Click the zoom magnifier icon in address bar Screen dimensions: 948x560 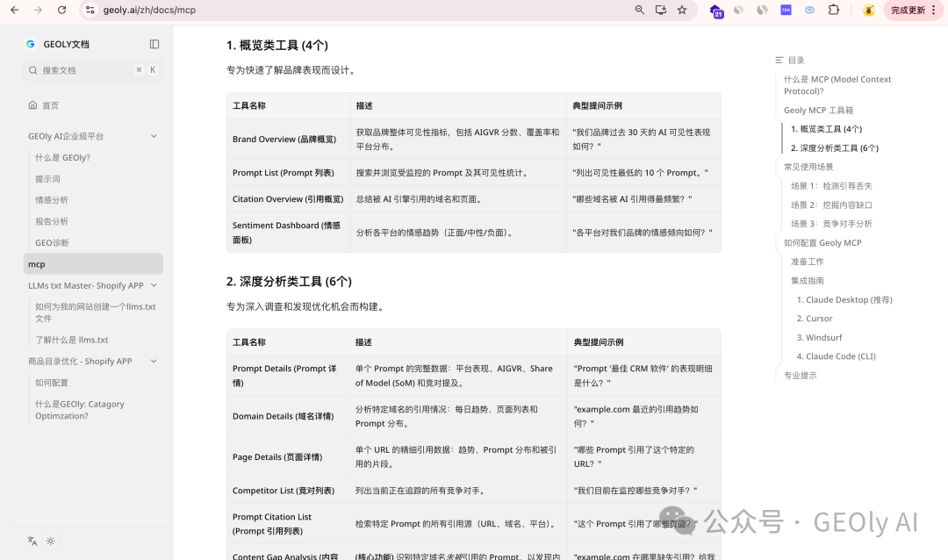click(639, 10)
